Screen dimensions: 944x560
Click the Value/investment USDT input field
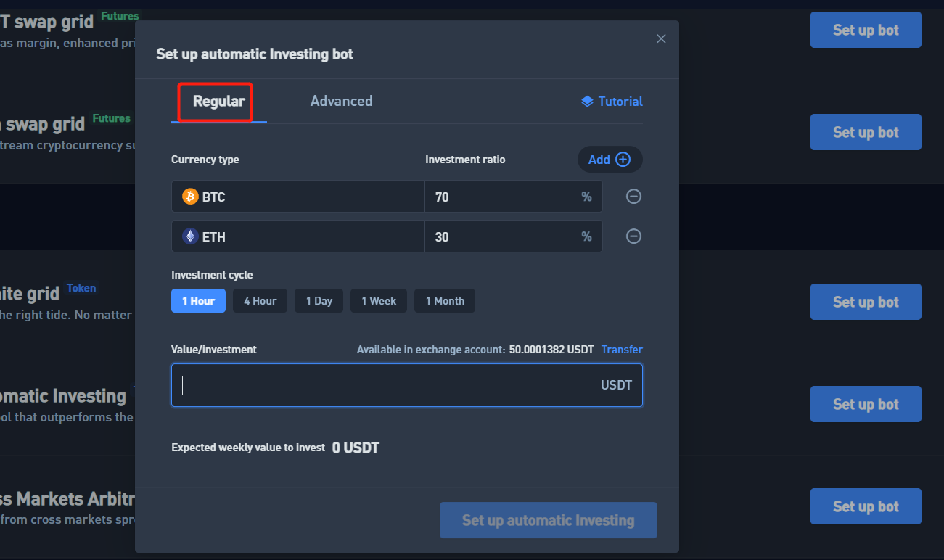pos(385,385)
